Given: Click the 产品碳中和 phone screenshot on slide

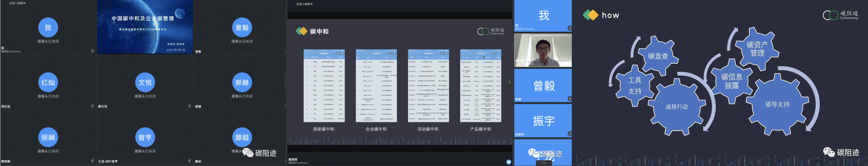Looking at the screenshot, I should [x=480, y=86].
